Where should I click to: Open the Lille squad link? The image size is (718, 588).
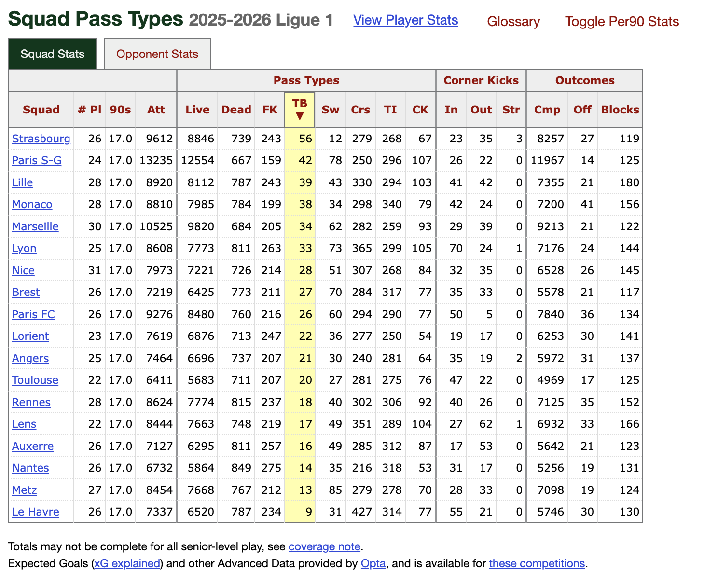click(x=22, y=183)
